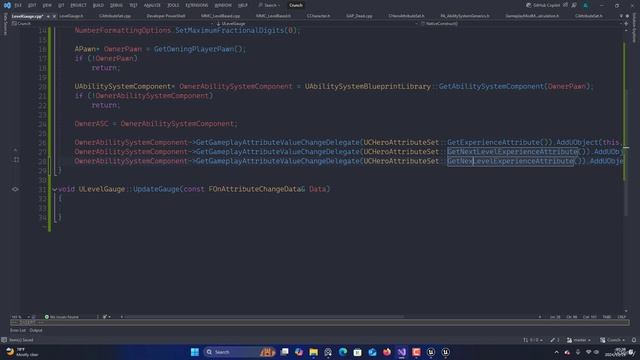This screenshot has height=360, width=640.
Task: Close the LevelGauge.cpp tab
Action: 54,16
